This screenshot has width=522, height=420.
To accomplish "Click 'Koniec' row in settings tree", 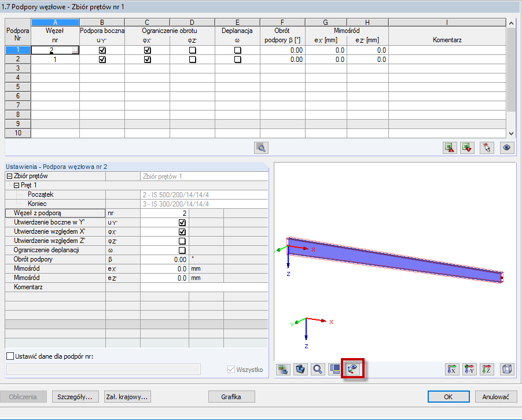I will point(137,204).
